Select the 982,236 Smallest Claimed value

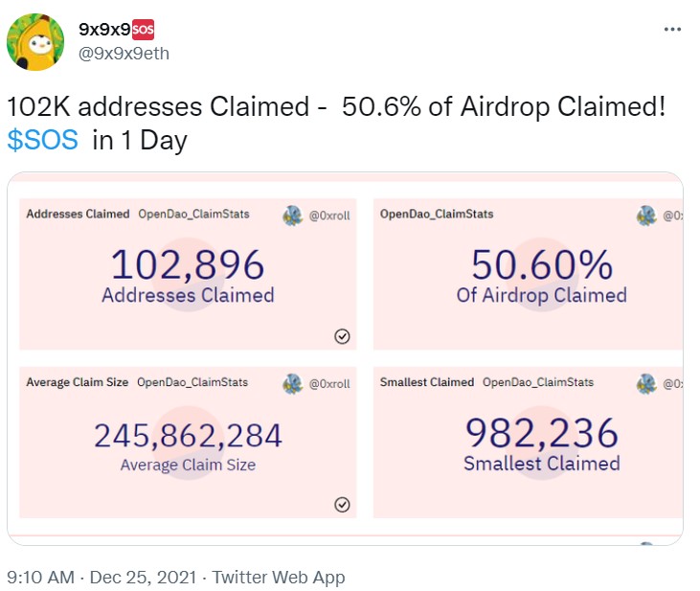point(541,435)
